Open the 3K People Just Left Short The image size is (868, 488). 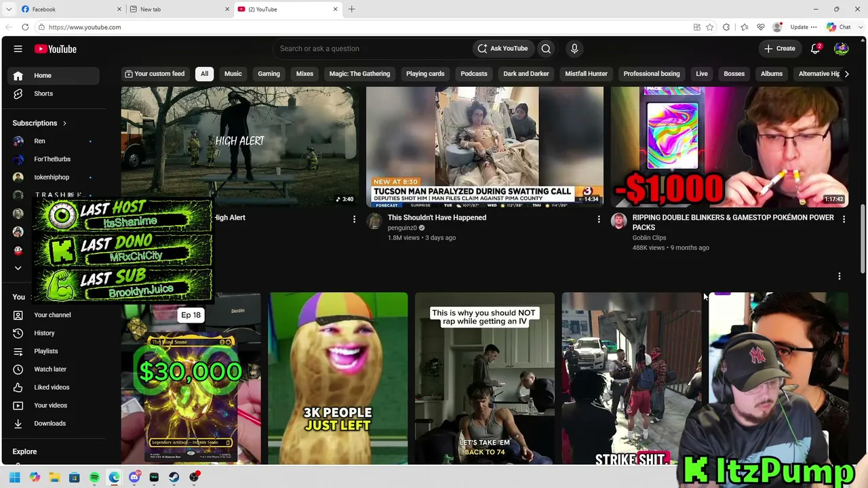click(x=338, y=378)
